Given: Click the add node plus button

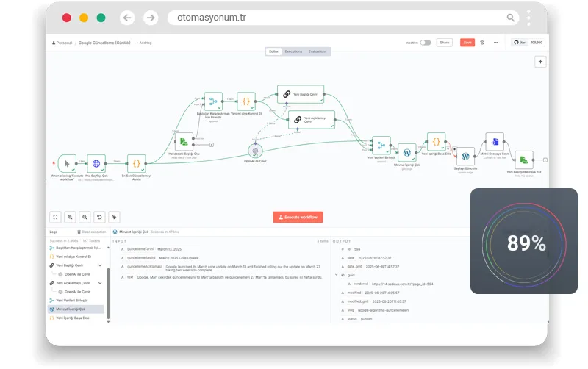Looking at the screenshot, I should [x=540, y=62].
